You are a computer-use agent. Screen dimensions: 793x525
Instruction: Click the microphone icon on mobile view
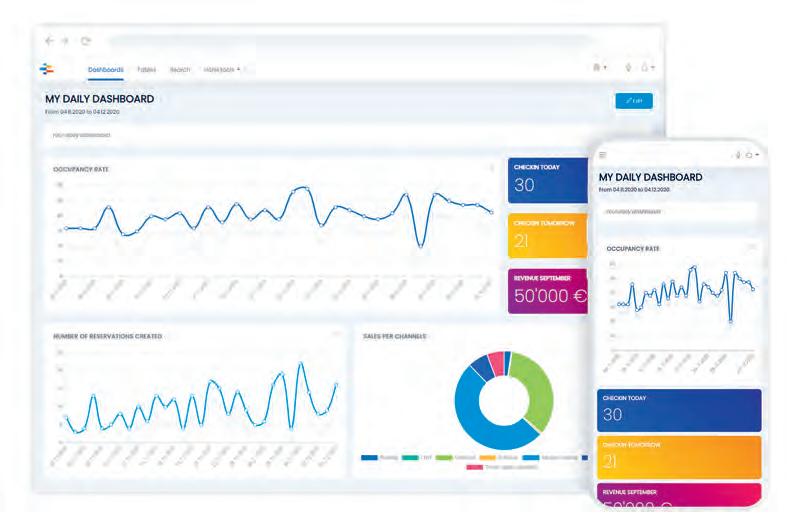point(738,155)
